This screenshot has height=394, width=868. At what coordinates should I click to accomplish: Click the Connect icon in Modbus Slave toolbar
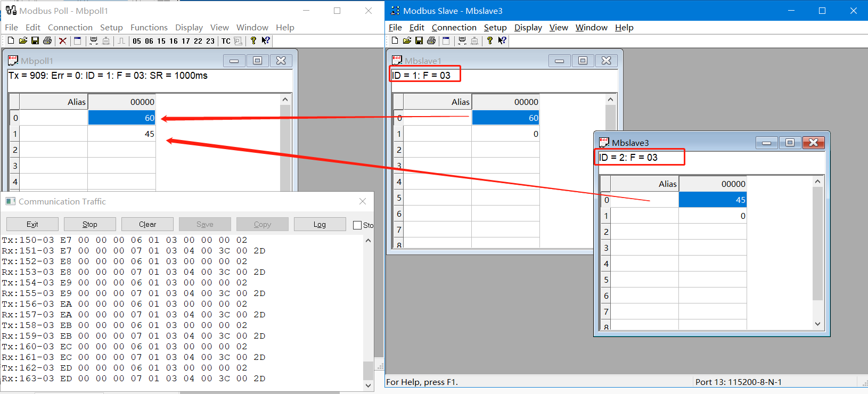462,41
